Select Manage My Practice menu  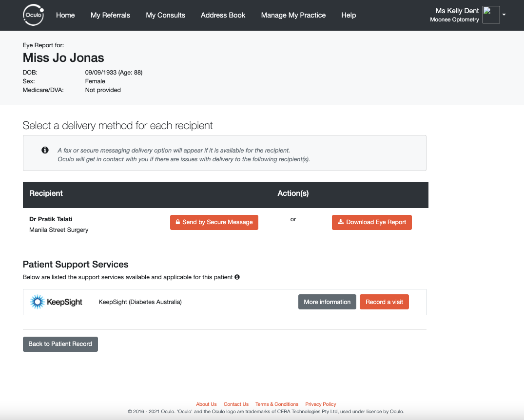point(293,15)
